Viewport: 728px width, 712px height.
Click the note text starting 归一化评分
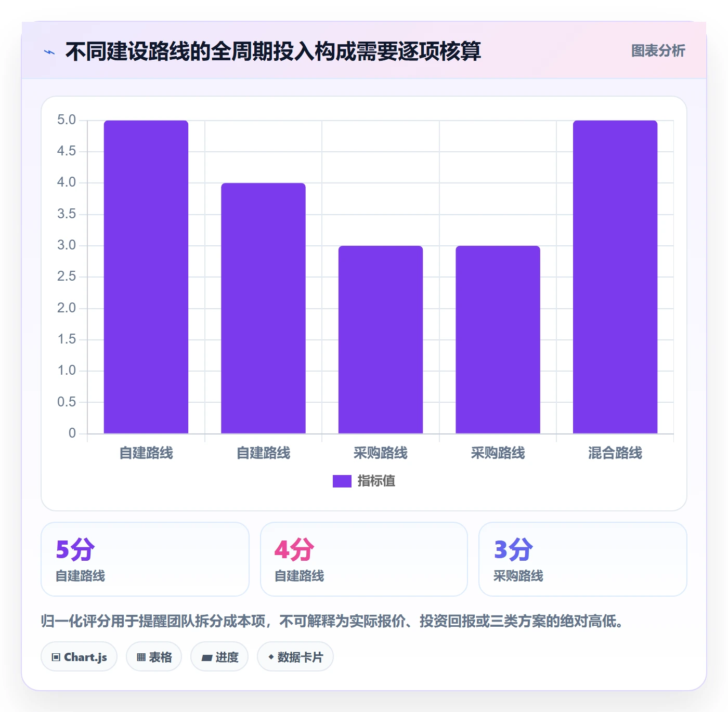(x=332, y=621)
